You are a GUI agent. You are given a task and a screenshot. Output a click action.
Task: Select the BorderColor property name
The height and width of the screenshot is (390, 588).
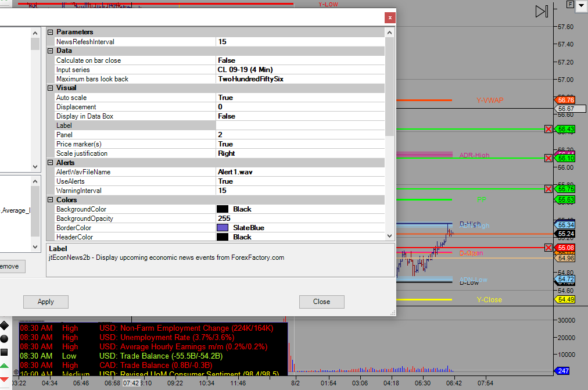(x=74, y=228)
